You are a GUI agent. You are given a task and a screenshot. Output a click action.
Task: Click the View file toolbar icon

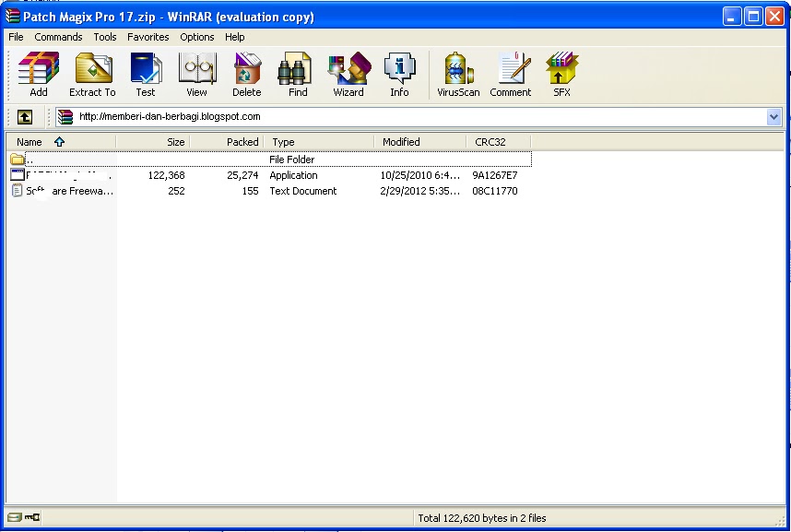point(196,74)
